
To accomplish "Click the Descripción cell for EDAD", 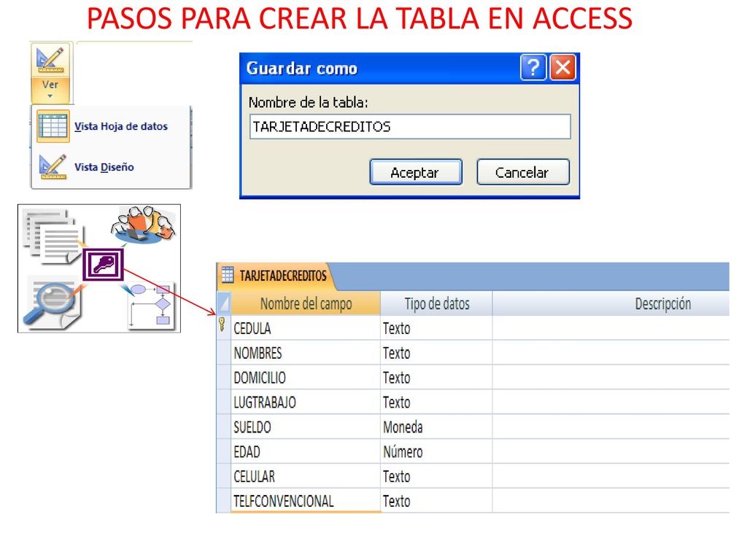I will pos(611,452).
